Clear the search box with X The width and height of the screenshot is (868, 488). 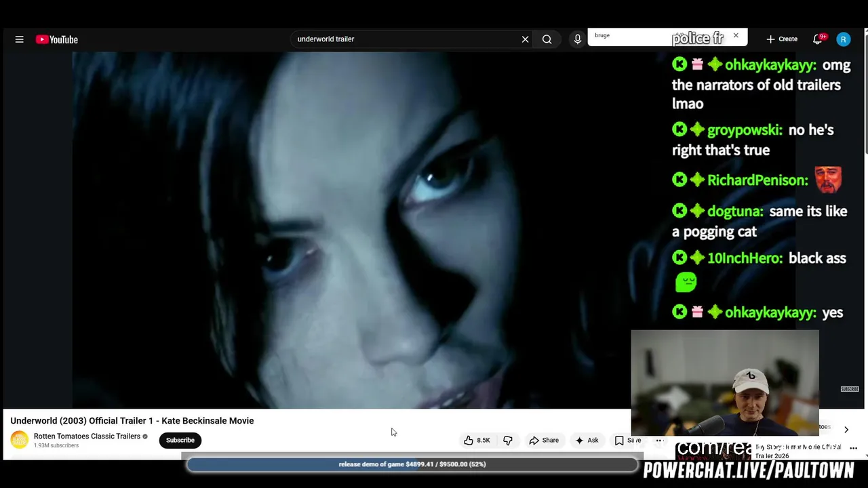tap(525, 39)
